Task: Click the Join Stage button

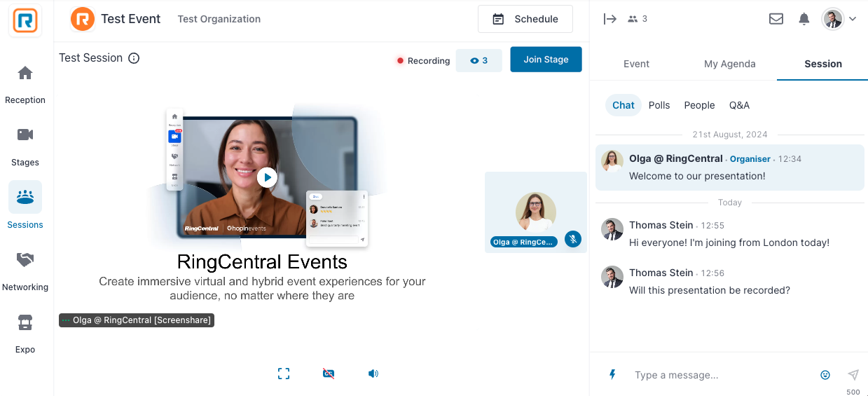Action: point(546,60)
